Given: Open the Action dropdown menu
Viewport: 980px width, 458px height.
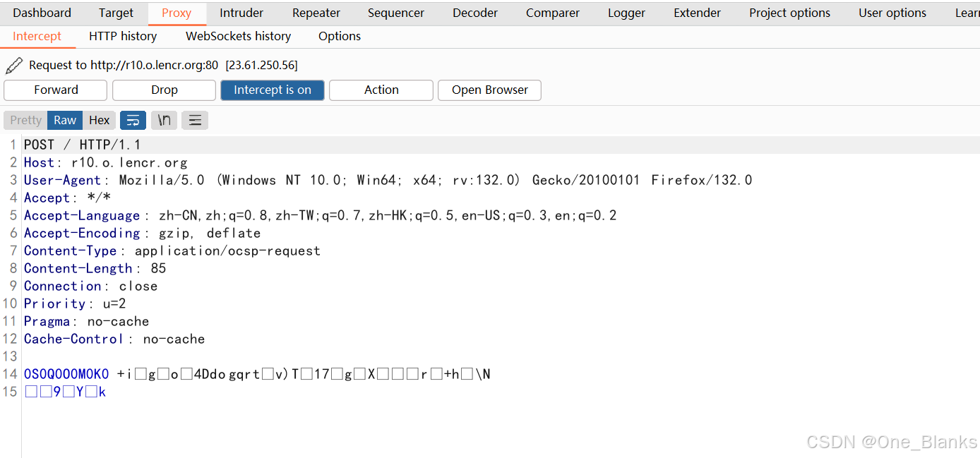Looking at the screenshot, I should [x=381, y=90].
